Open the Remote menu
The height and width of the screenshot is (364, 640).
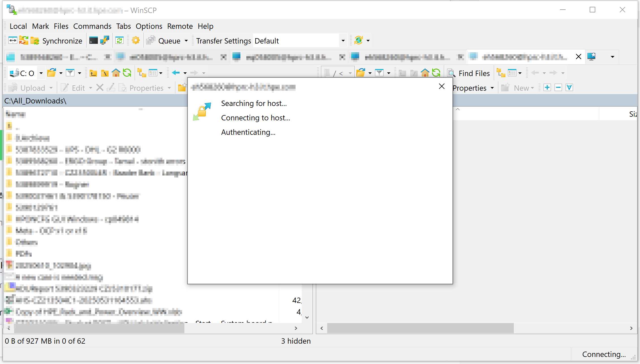(x=180, y=26)
